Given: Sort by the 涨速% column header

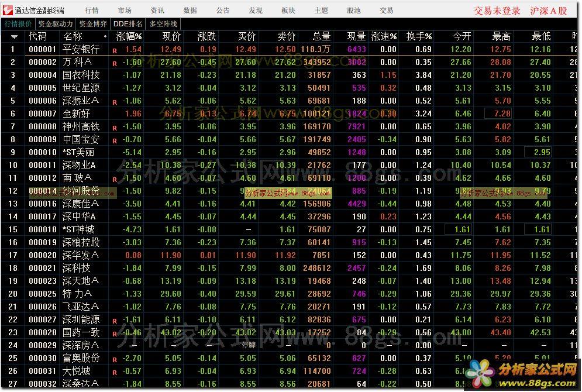Looking at the screenshot, I should coord(384,36).
